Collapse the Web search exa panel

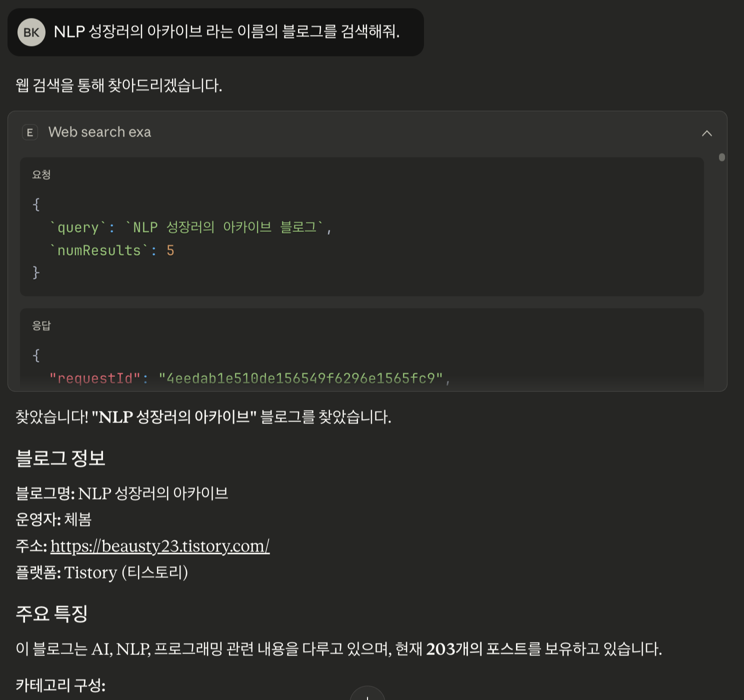pos(706,133)
